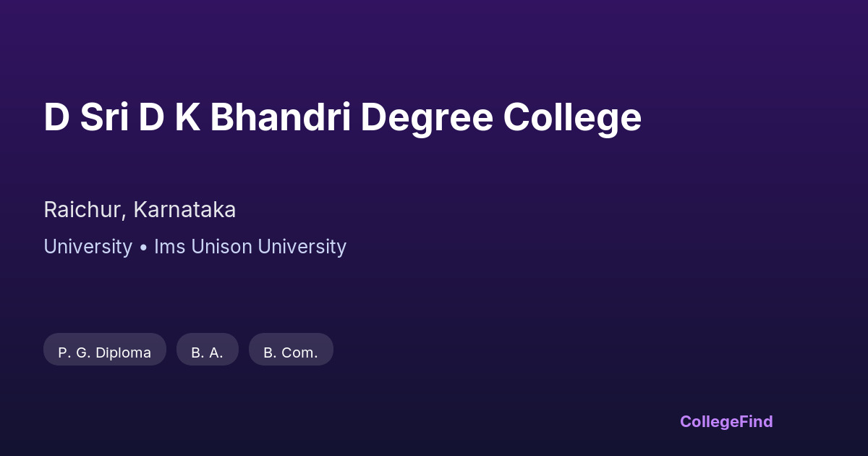This screenshot has height=456, width=868.
Task: Click the D K initials in title
Action: [x=169, y=118]
